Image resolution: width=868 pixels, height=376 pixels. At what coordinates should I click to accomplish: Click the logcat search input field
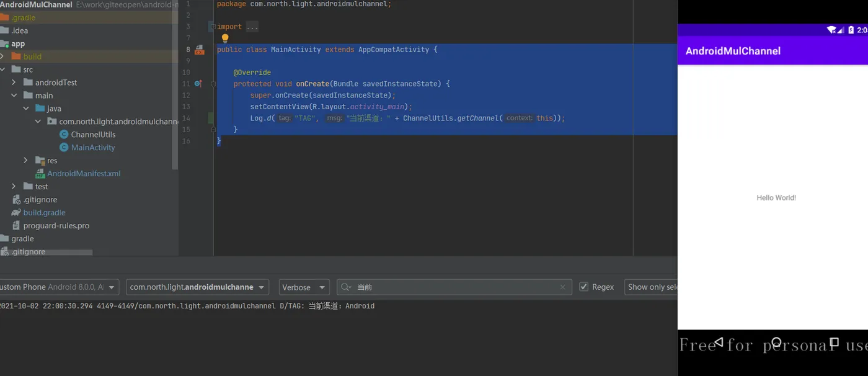456,287
